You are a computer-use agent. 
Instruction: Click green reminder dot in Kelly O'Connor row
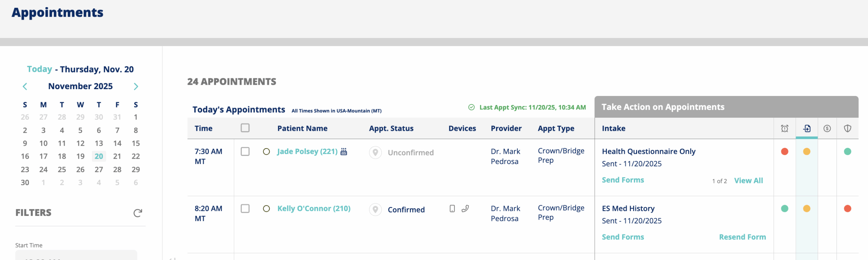tap(785, 208)
